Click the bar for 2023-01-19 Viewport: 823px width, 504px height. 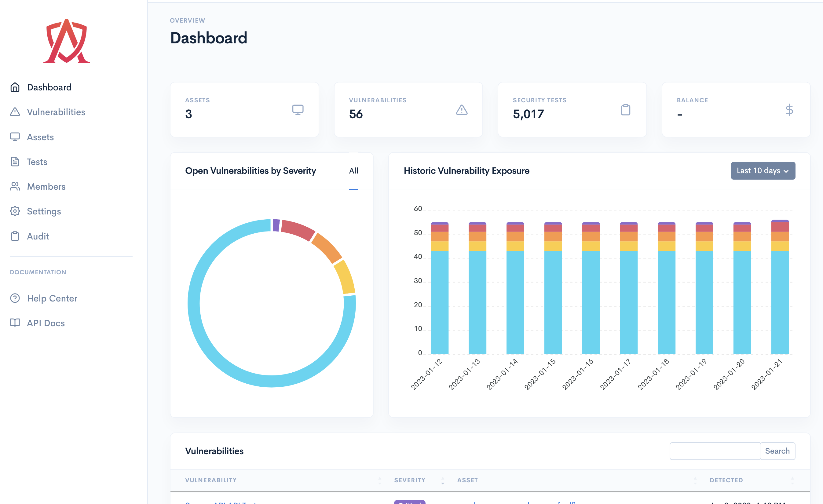tap(704, 288)
